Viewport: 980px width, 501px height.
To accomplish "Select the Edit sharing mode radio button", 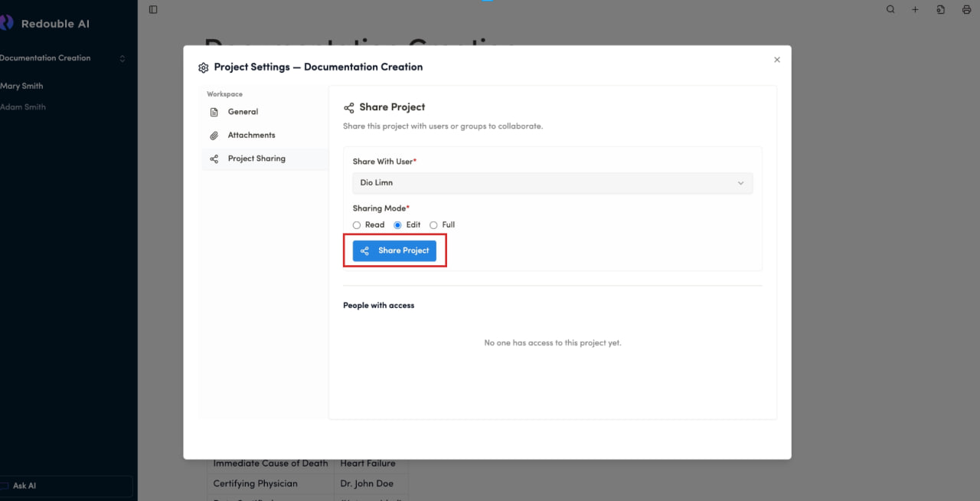I will 397,225.
